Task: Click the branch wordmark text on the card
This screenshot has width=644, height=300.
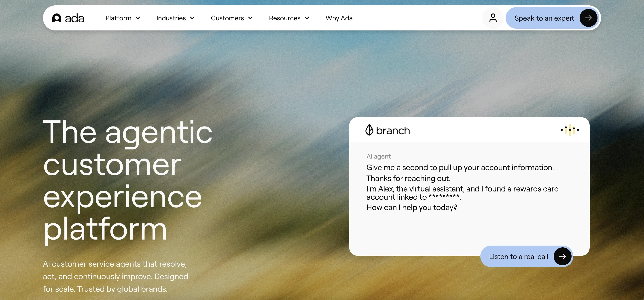Action: point(393,131)
